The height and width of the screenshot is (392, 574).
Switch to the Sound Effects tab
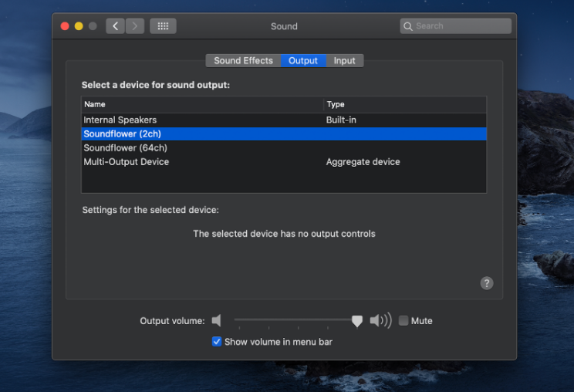tap(243, 61)
